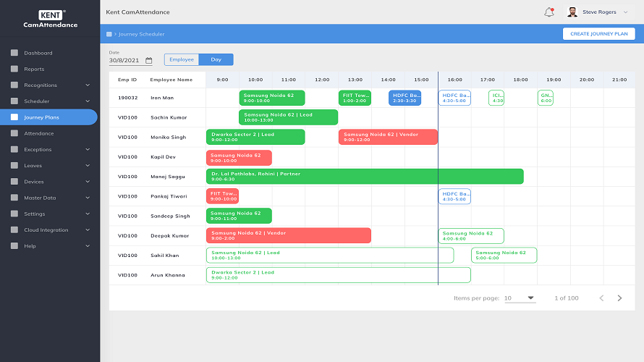Click the Recognitions sidebar icon
Viewport: 644px width, 362px height.
pos(14,85)
